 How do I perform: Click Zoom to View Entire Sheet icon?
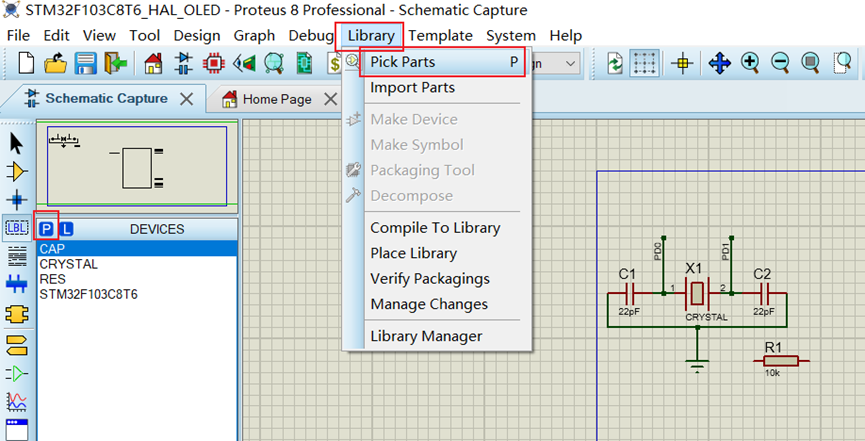[x=810, y=62]
